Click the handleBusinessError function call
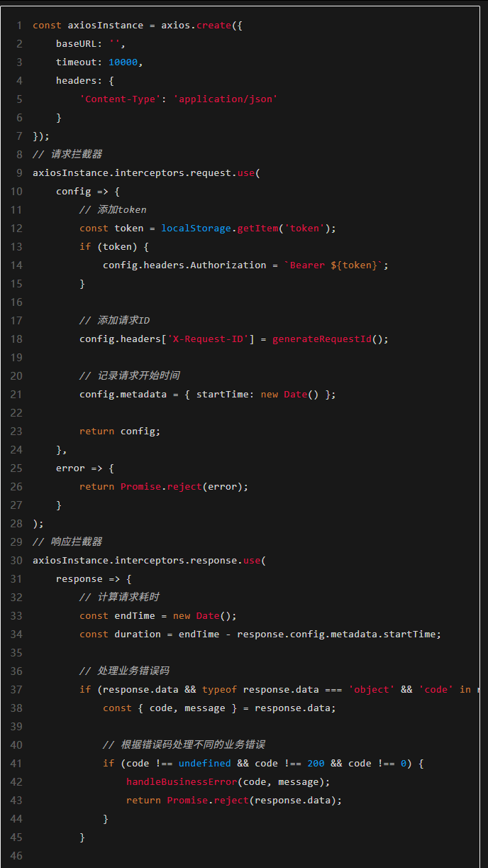488x868 pixels. tap(181, 782)
